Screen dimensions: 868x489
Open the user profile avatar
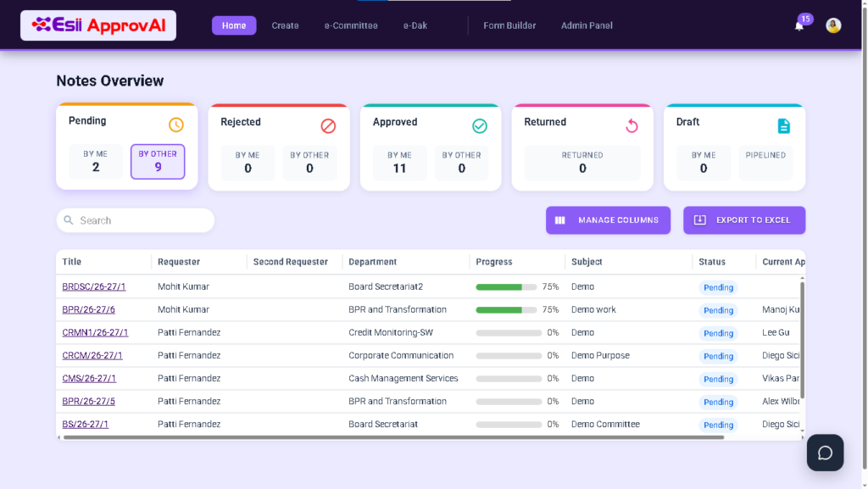[833, 25]
